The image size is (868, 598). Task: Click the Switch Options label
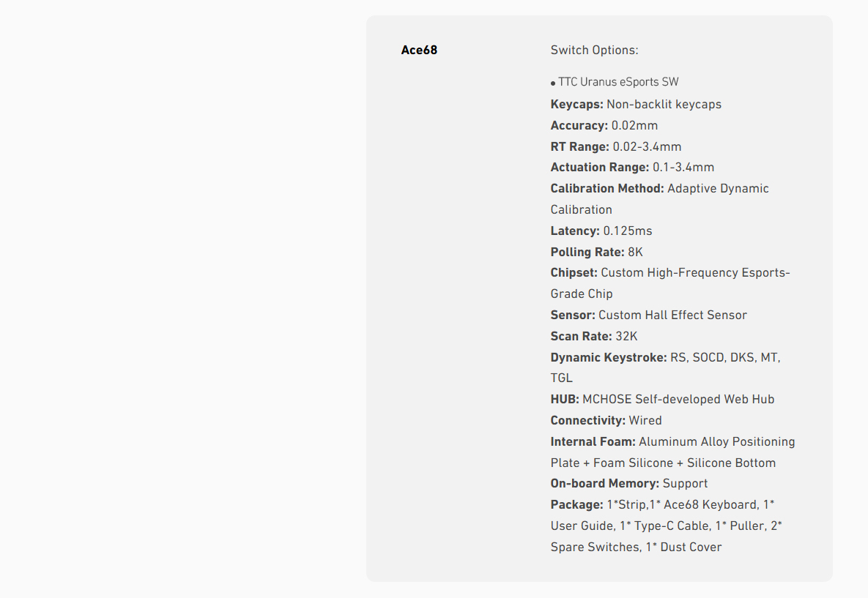(594, 51)
